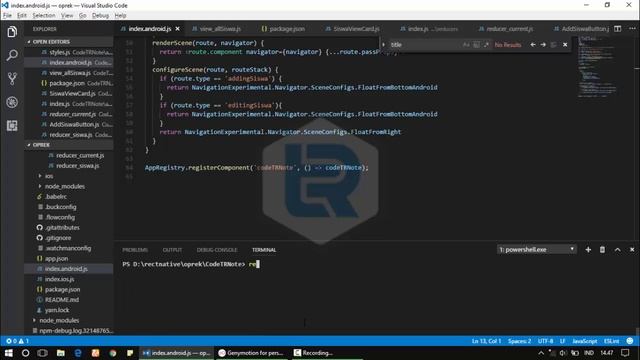Click the split editor icon
Viewport: 640px width, 360px height.
pos(618,29)
